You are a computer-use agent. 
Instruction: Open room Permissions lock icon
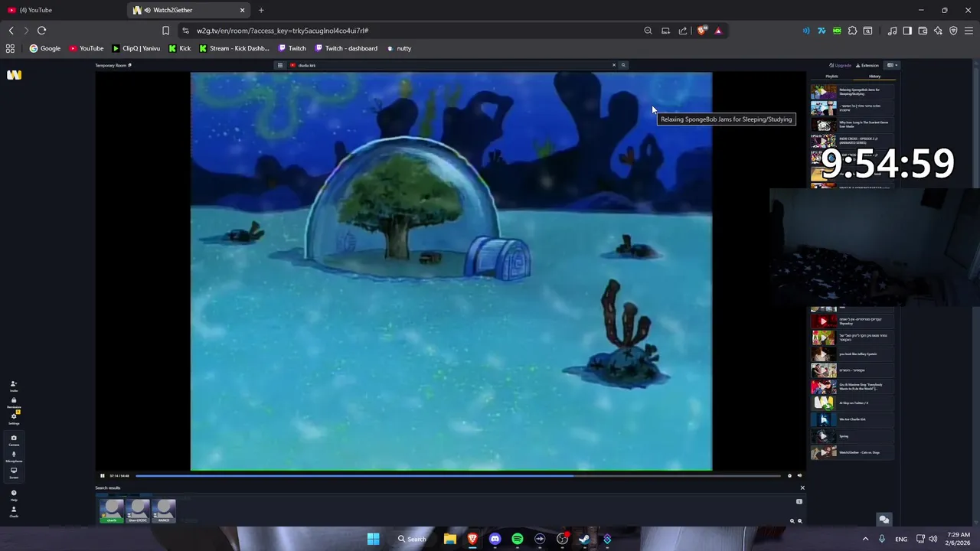pyautogui.click(x=14, y=402)
